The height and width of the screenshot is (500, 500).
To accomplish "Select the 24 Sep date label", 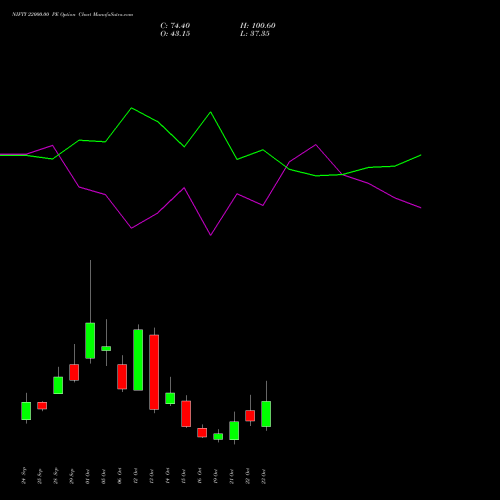I will pos(24,476).
